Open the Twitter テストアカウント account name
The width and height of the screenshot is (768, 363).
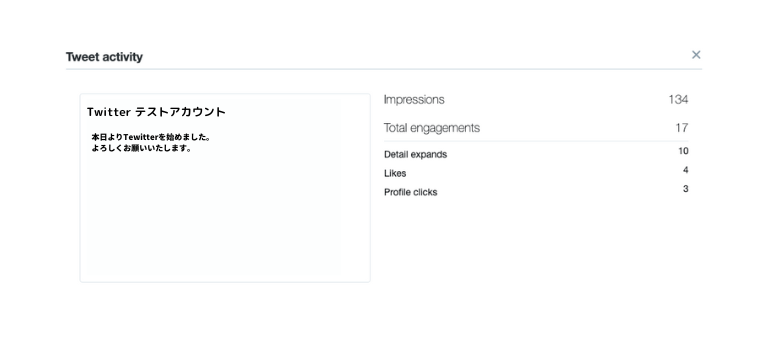(156, 112)
